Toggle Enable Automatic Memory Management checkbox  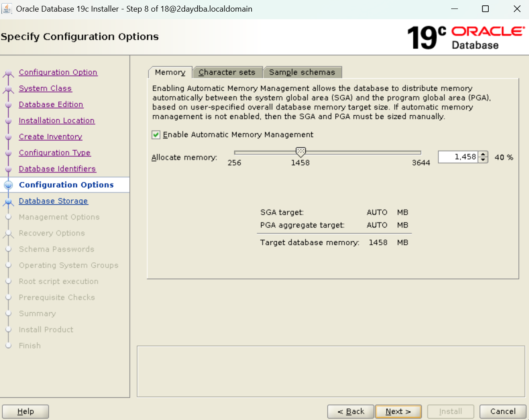(x=156, y=135)
